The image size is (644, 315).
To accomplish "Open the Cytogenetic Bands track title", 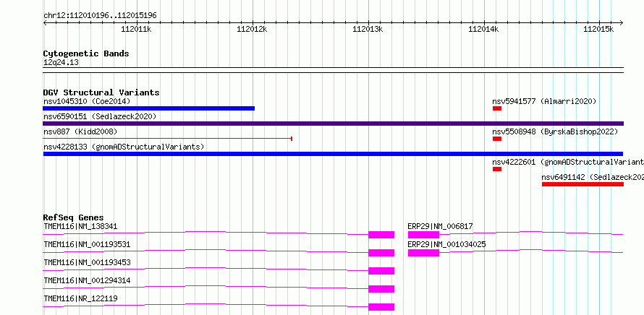I will pyautogui.click(x=86, y=53).
